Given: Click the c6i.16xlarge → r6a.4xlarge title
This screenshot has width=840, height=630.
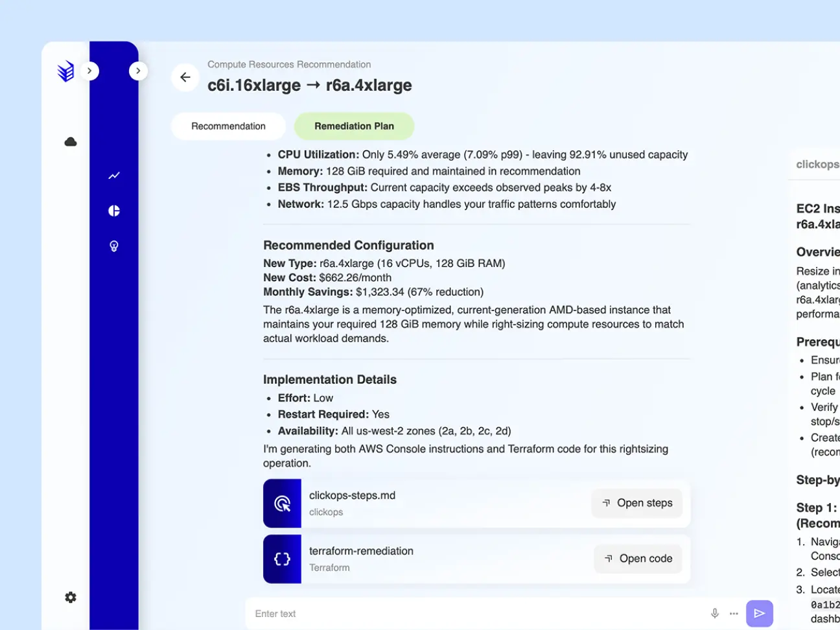Looking at the screenshot, I should coord(310,85).
